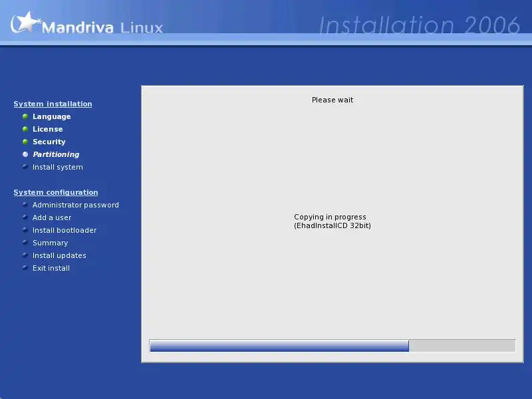Click the bullet beside Install updates
Viewport: 532px width, 399px height.
(x=25, y=255)
